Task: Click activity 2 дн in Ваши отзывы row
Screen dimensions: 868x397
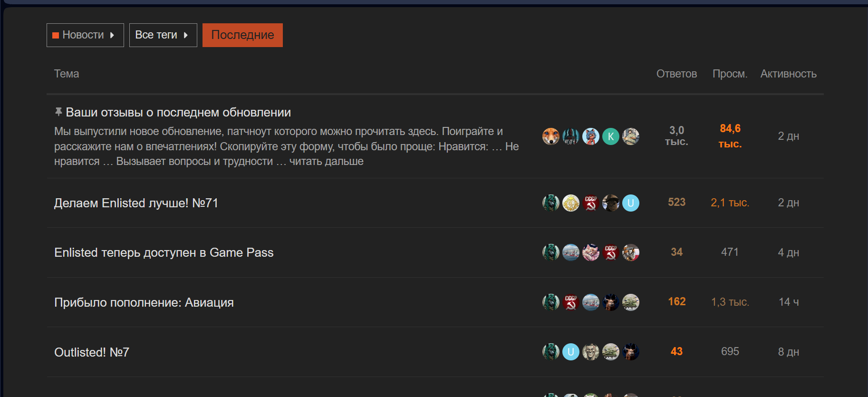Action: point(788,136)
